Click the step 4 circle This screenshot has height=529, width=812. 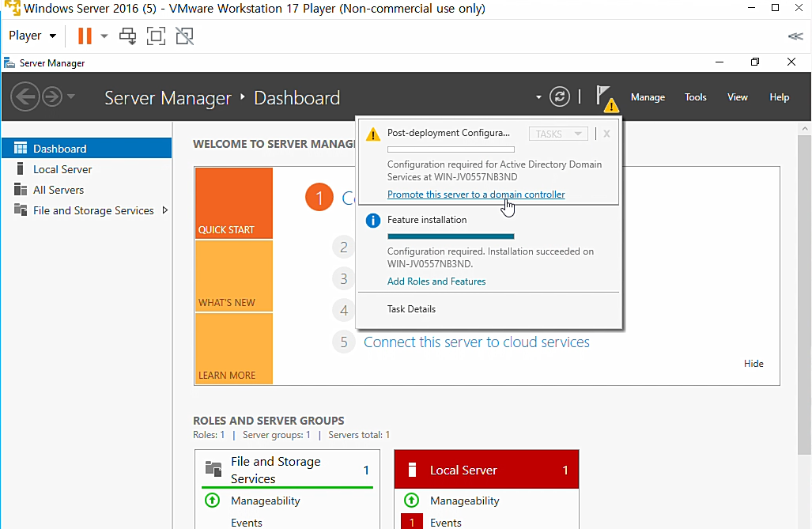coord(343,310)
